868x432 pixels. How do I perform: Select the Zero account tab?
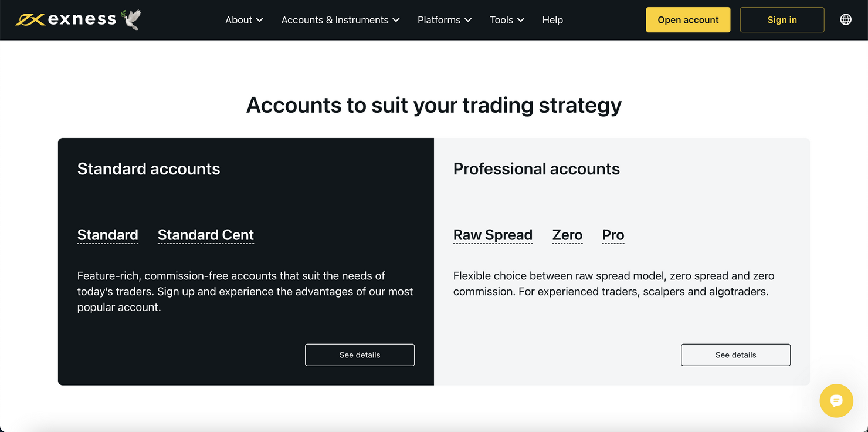[x=567, y=234]
